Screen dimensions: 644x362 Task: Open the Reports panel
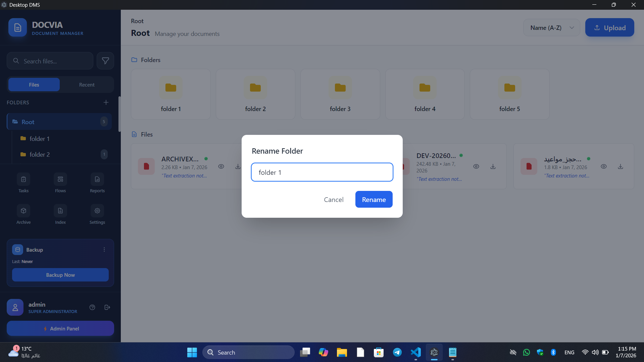click(97, 183)
